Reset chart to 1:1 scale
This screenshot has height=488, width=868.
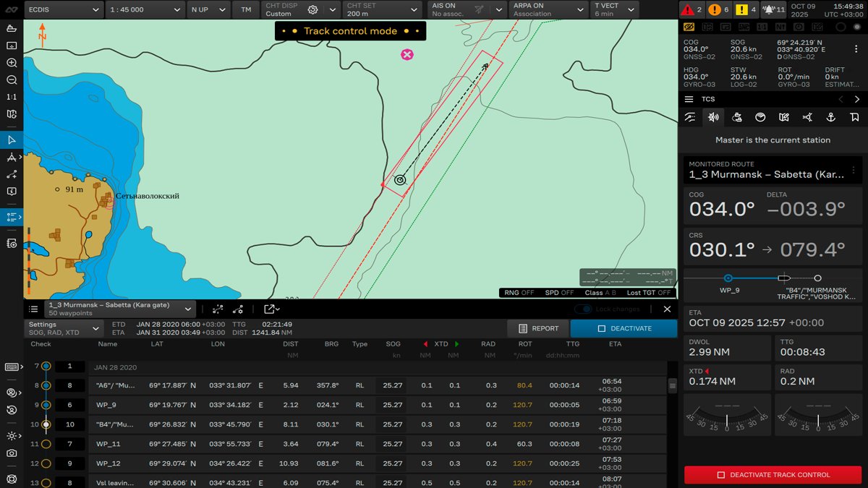point(12,97)
